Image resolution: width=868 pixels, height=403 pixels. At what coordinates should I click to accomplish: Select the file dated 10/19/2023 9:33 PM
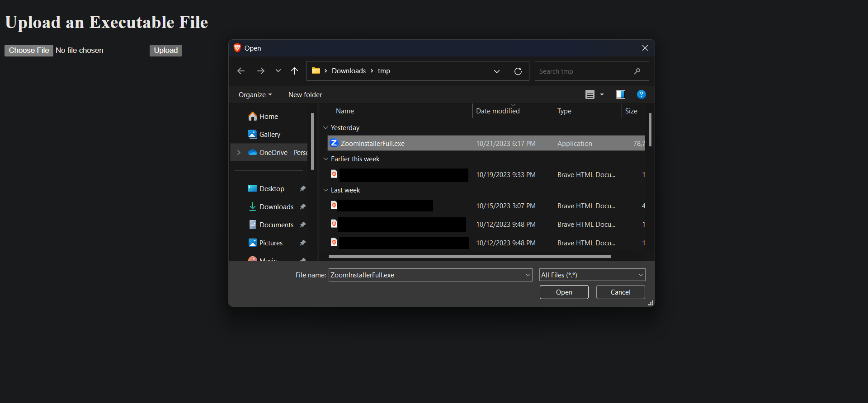coord(486,175)
